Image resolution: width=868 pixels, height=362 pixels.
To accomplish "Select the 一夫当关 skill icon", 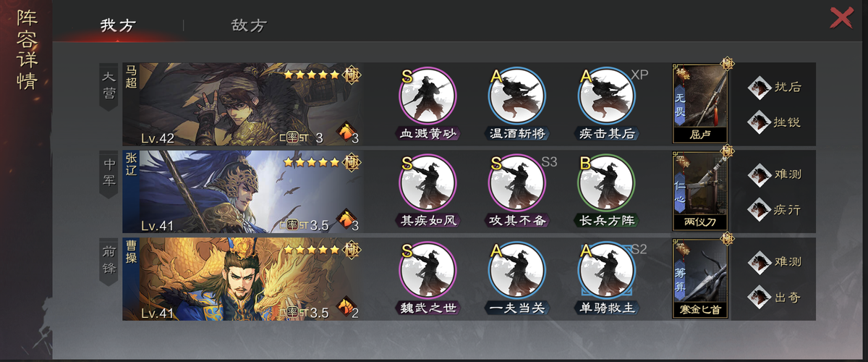I will pos(517,271).
